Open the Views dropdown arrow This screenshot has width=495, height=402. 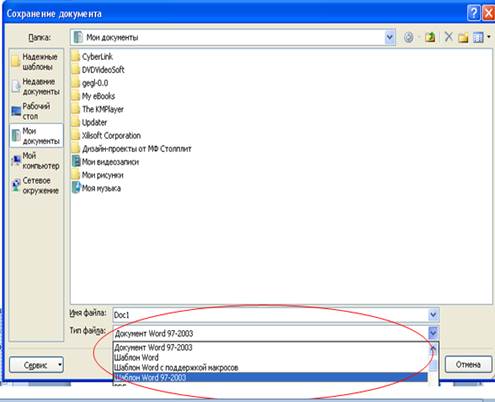(x=489, y=37)
